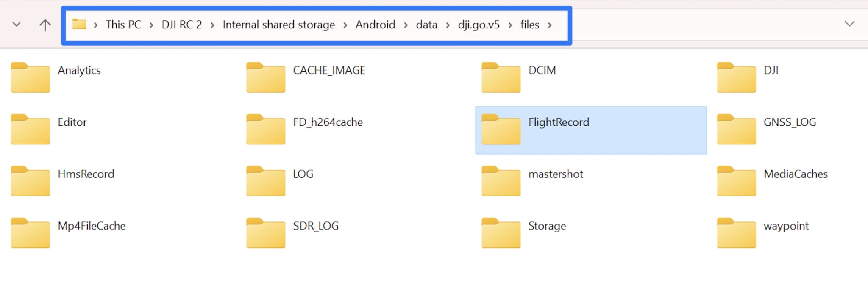Expand address bar history dropdown
868x296 pixels.
click(849, 24)
